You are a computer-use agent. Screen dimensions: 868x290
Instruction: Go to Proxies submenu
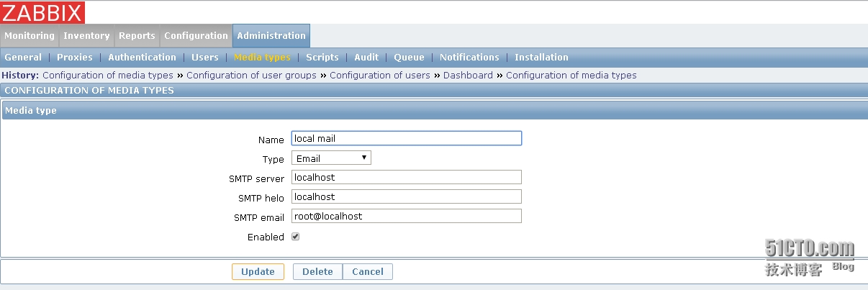point(75,57)
